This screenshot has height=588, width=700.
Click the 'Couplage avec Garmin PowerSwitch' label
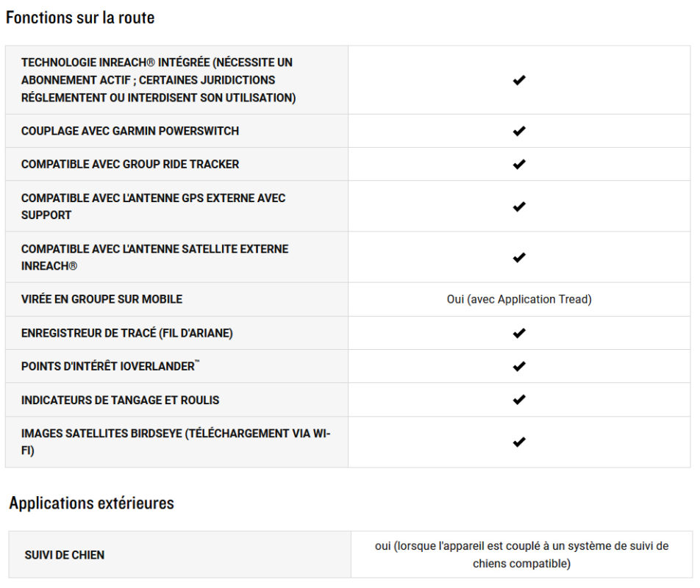click(130, 131)
